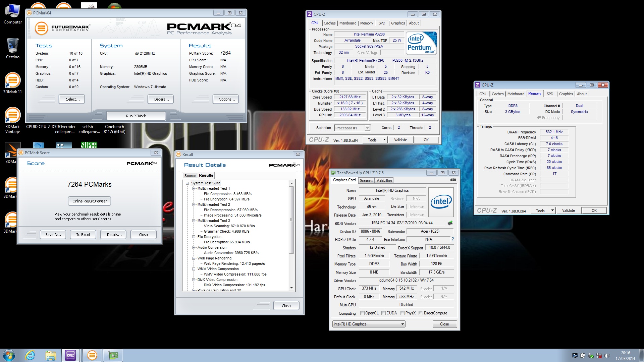Collapse Multithreaded Test 2 node
Viewport: 644px width, 362px height.
click(194, 204)
